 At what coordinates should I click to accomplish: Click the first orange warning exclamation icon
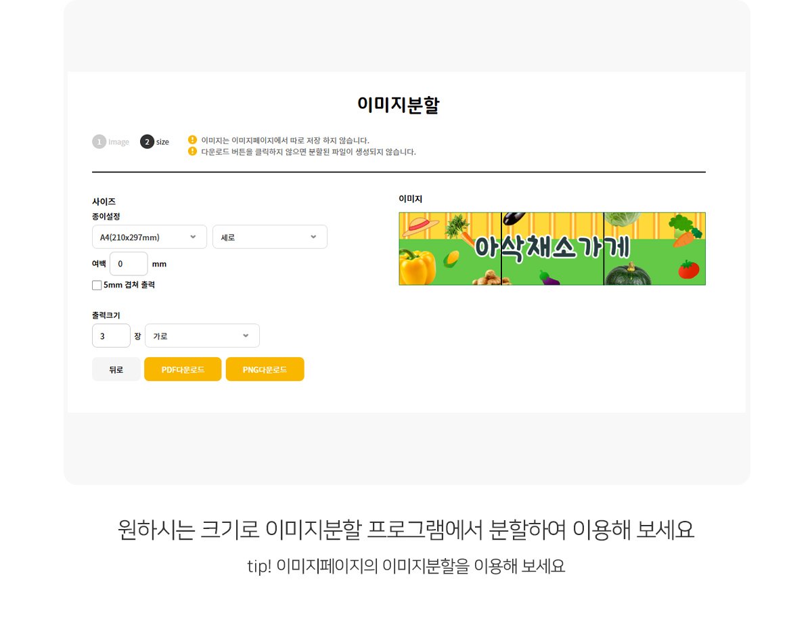[192, 140]
